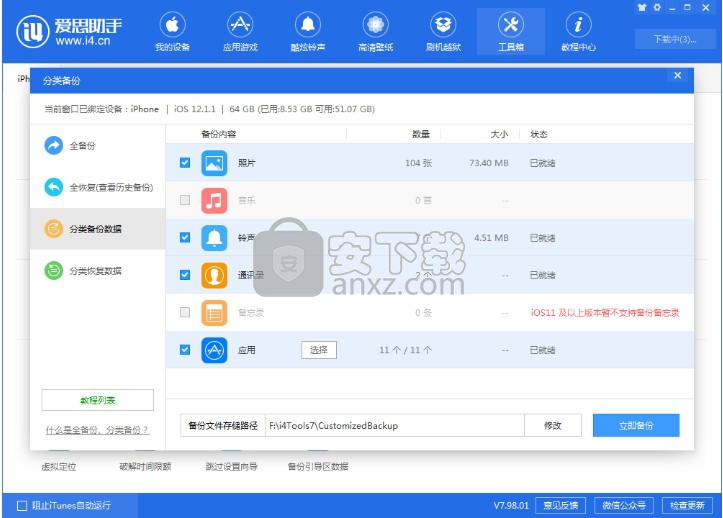Click 状态 column header
Image resolution: width=723 pixels, height=518 pixels.
click(x=539, y=134)
